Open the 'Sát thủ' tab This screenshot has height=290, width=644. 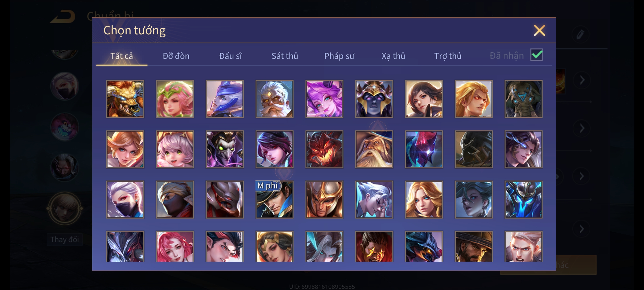285,56
